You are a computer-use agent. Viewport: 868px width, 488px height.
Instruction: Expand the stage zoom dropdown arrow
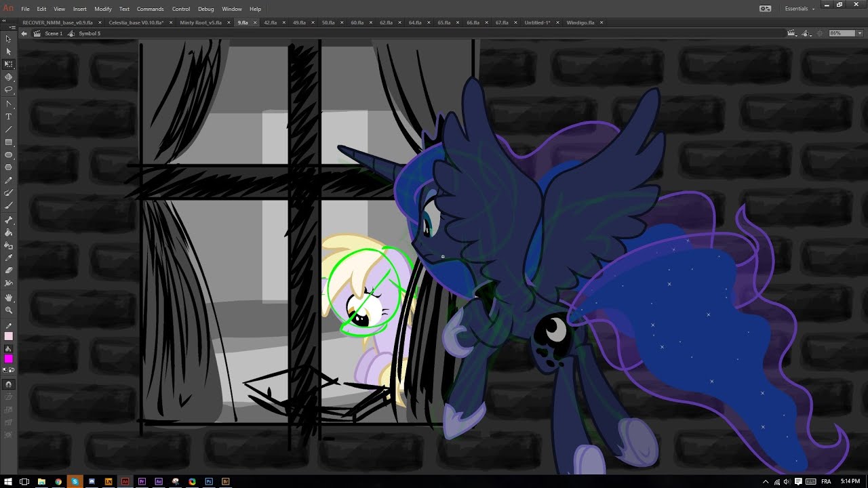click(x=859, y=33)
